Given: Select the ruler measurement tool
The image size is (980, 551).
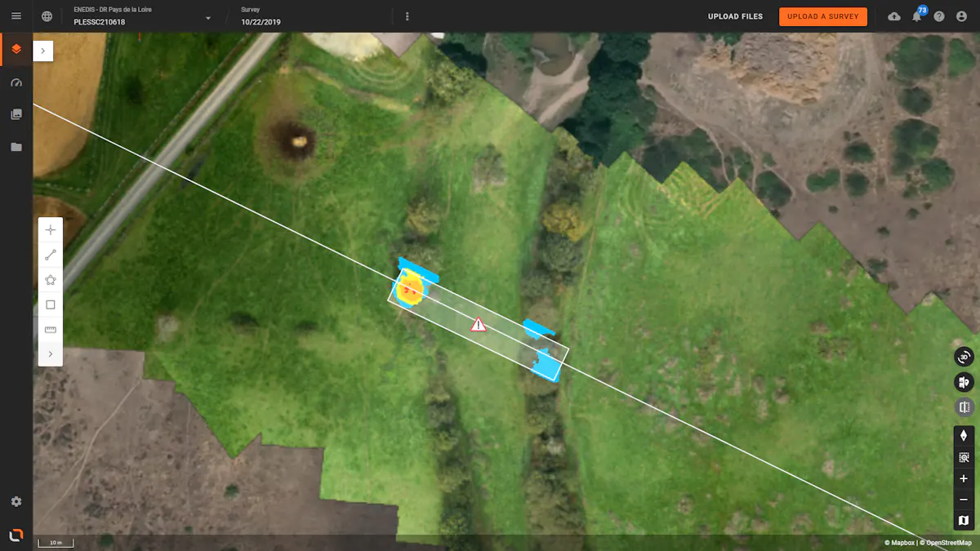Looking at the screenshot, I should (x=51, y=330).
